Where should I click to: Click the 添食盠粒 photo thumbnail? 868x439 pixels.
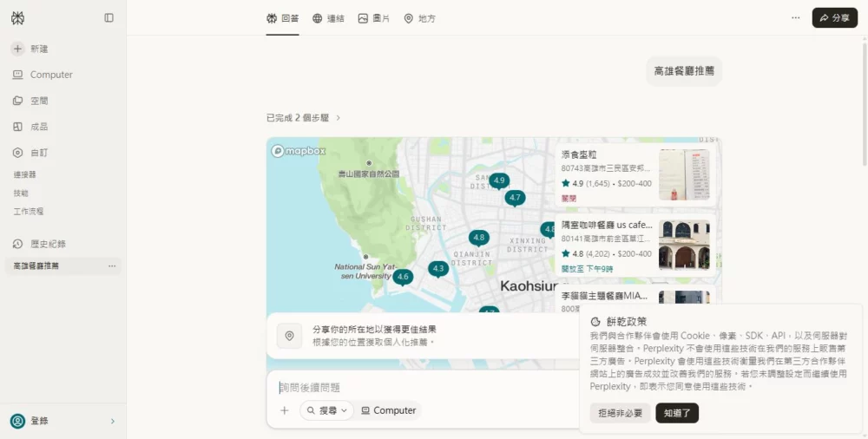click(684, 175)
